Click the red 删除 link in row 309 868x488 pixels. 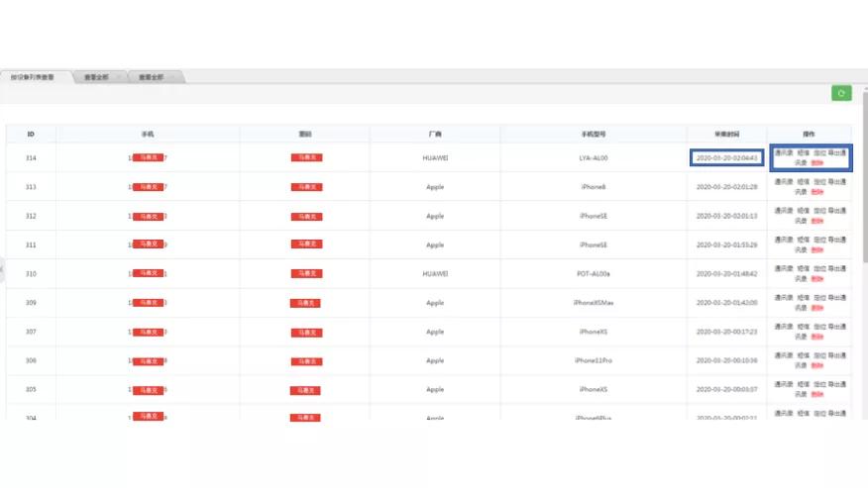(817, 308)
